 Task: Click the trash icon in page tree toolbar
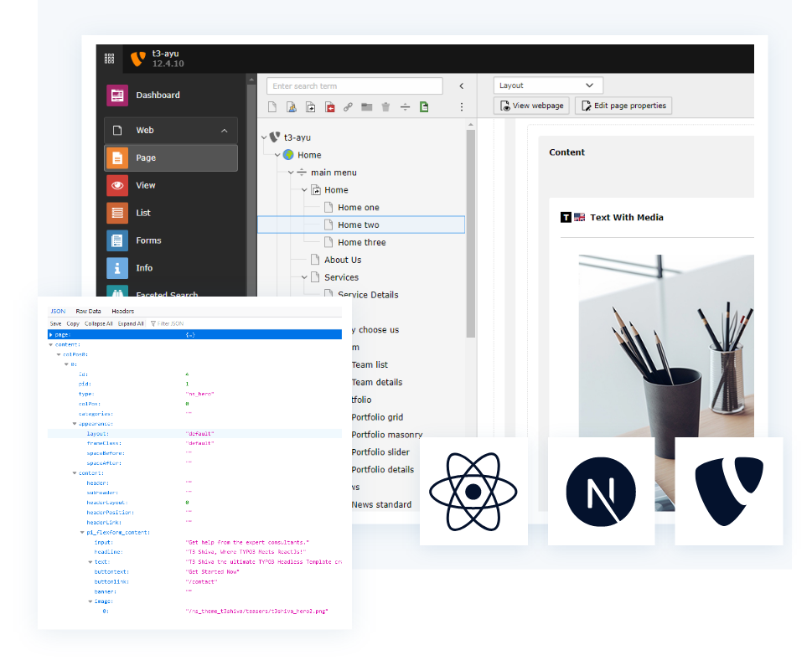[385, 107]
